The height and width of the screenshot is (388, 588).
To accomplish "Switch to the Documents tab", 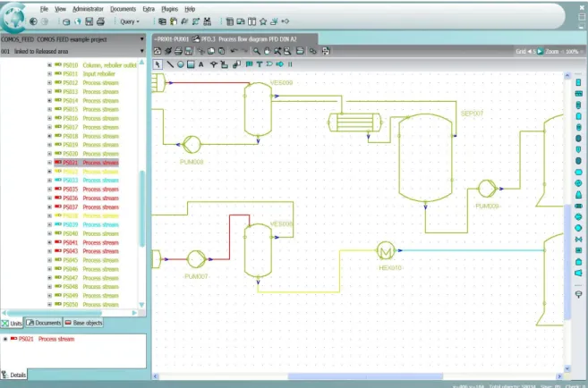I will (x=44, y=323).
